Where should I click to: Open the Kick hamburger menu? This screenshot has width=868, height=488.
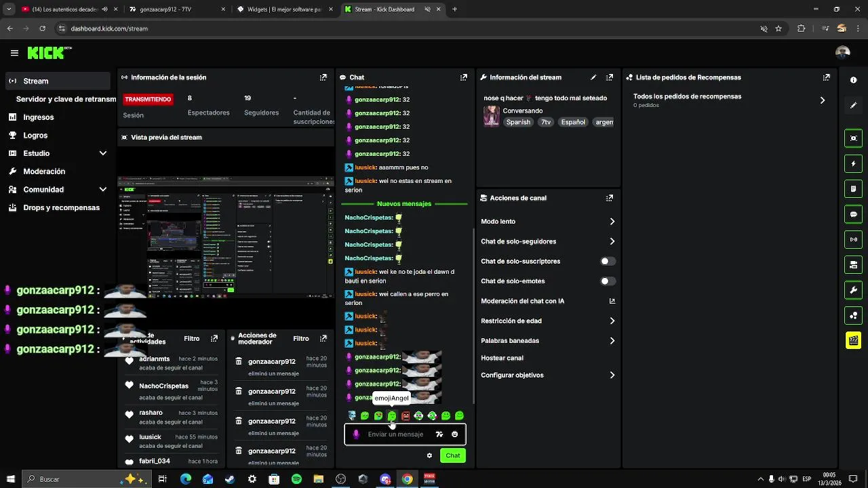click(x=14, y=53)
